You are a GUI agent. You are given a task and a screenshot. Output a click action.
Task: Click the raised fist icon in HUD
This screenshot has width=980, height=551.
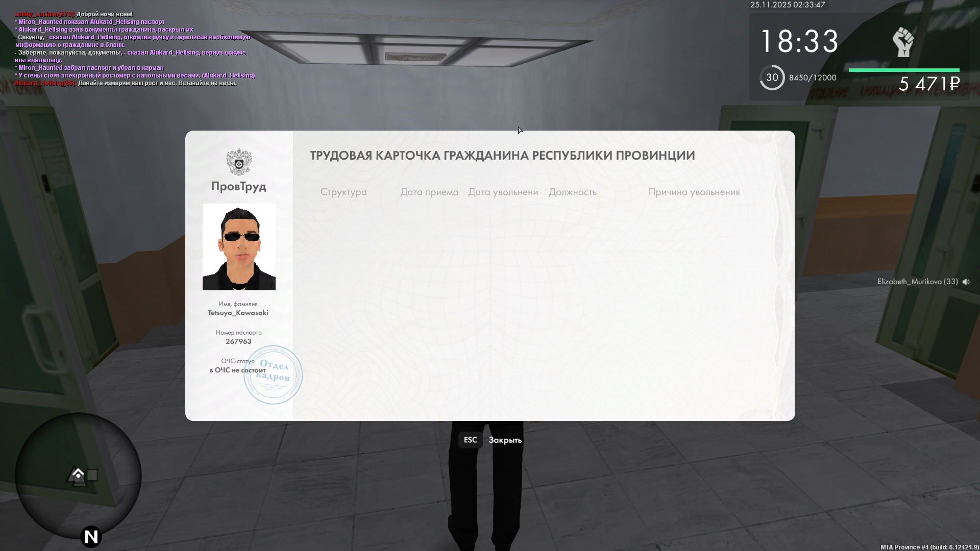(903, 42)
